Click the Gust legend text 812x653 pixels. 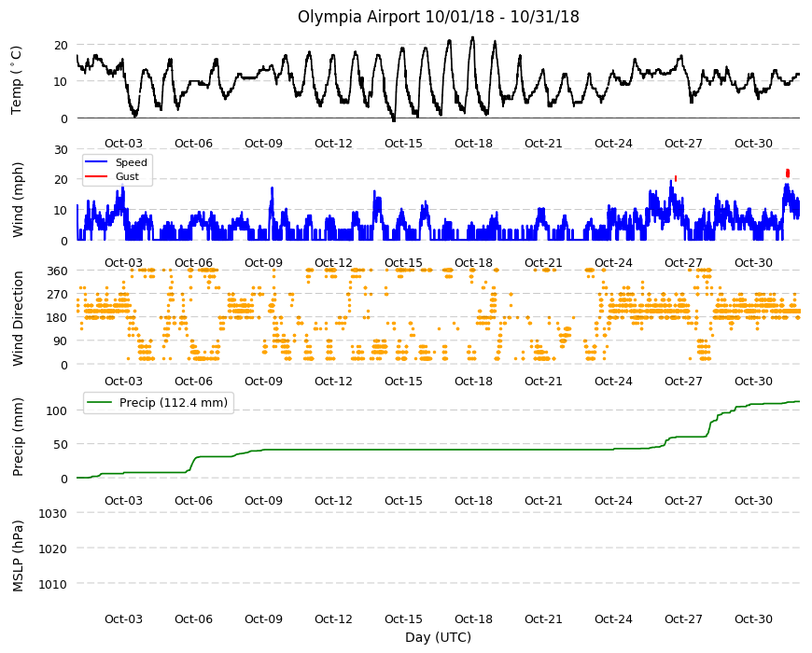[x=127, y=176]
